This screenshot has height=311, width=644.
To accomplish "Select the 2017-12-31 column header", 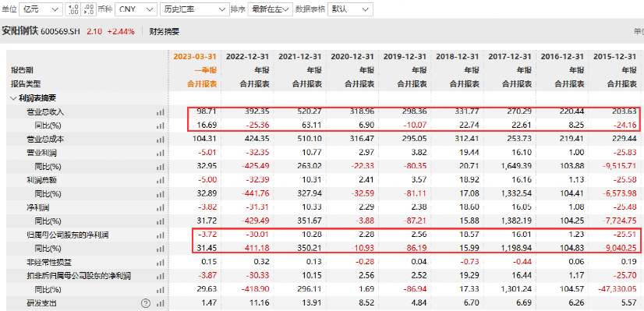I will 510,57.
